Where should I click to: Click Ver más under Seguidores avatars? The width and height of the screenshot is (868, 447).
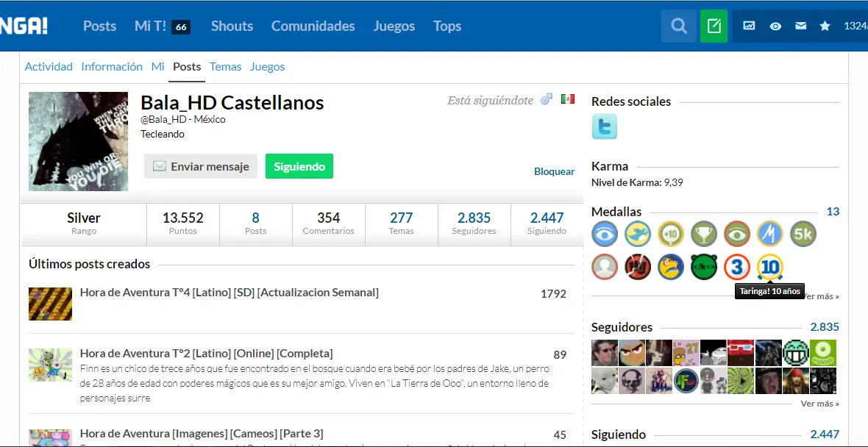pyautogui.click(x=820, y=404)
